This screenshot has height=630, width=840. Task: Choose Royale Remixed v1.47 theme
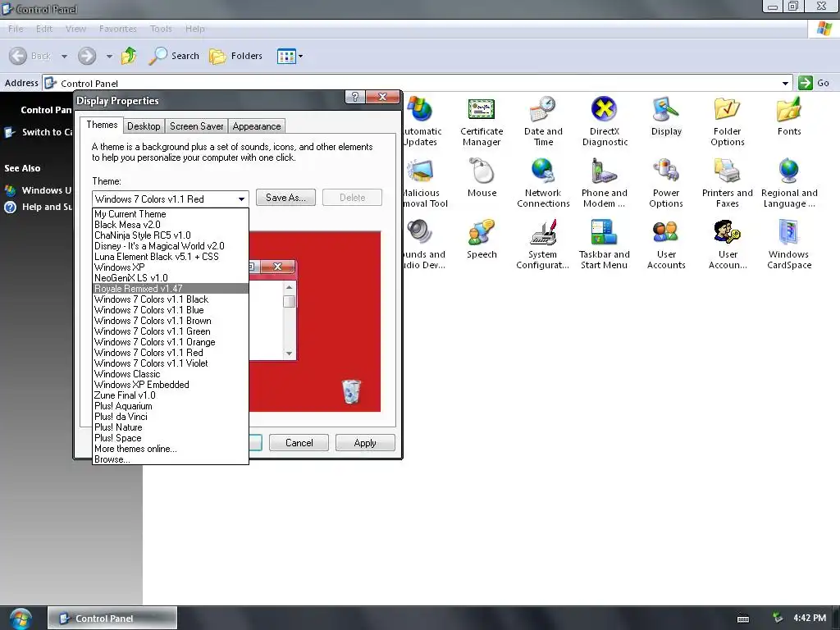(171, 288)
